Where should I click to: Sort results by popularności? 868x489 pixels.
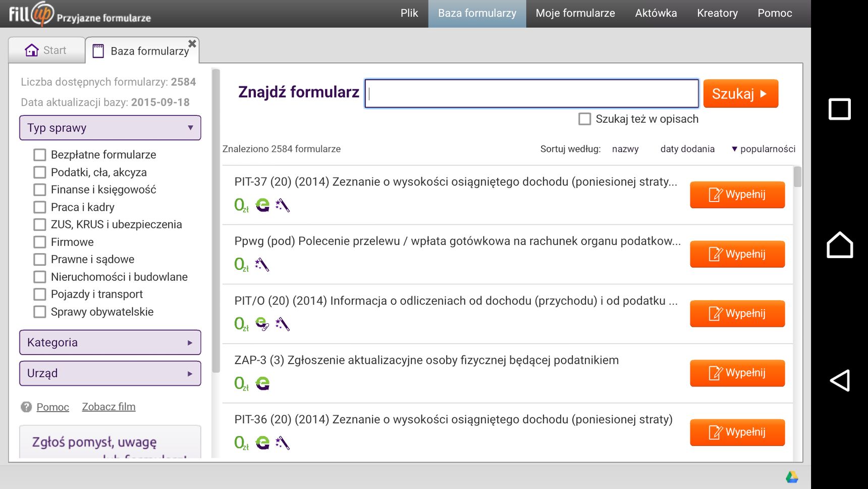(x=764, y=149)
